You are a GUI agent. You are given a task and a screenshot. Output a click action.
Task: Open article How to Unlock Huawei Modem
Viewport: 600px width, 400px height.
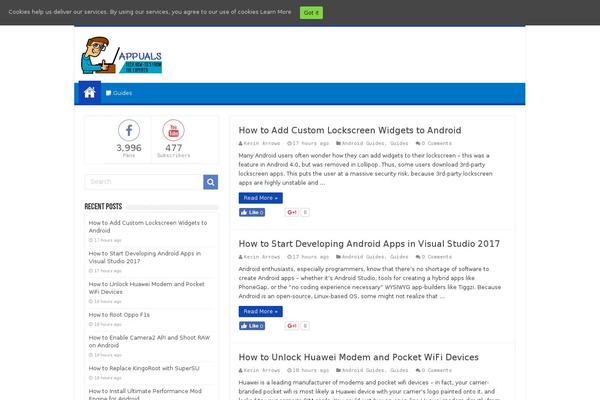(359, 357)
